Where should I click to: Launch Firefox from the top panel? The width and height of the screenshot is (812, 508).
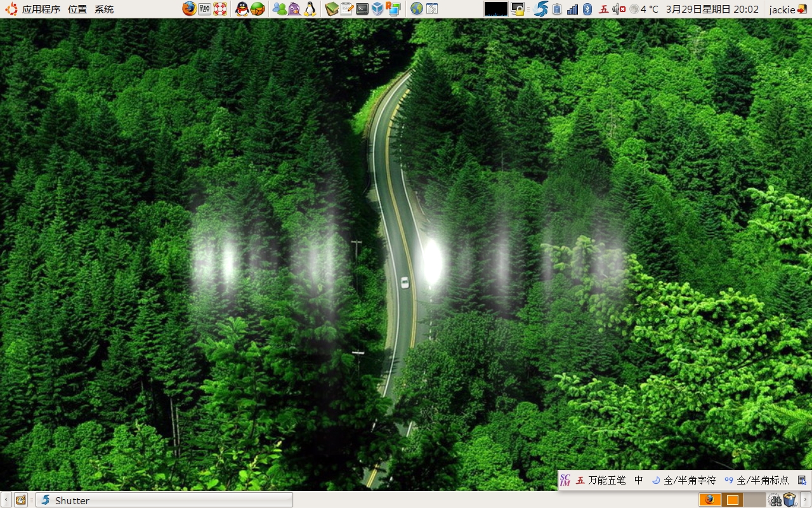189,9
